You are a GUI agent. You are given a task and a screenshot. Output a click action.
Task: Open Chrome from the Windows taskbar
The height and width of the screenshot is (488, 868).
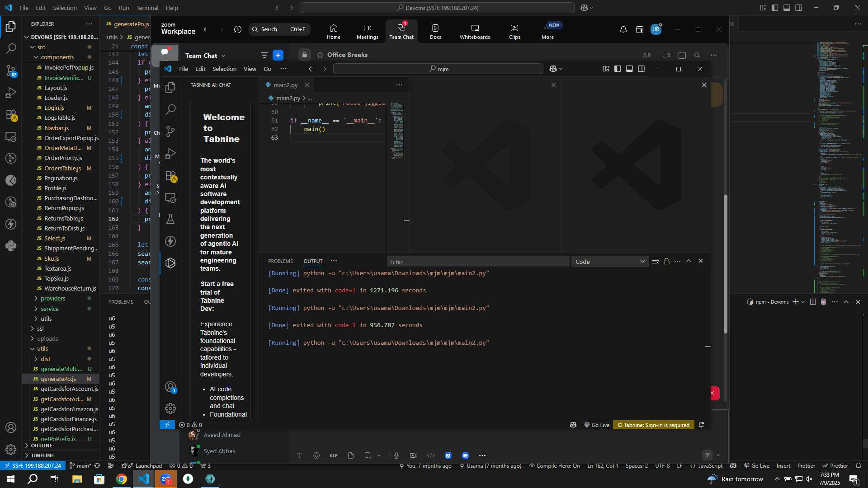click(121, 479)
